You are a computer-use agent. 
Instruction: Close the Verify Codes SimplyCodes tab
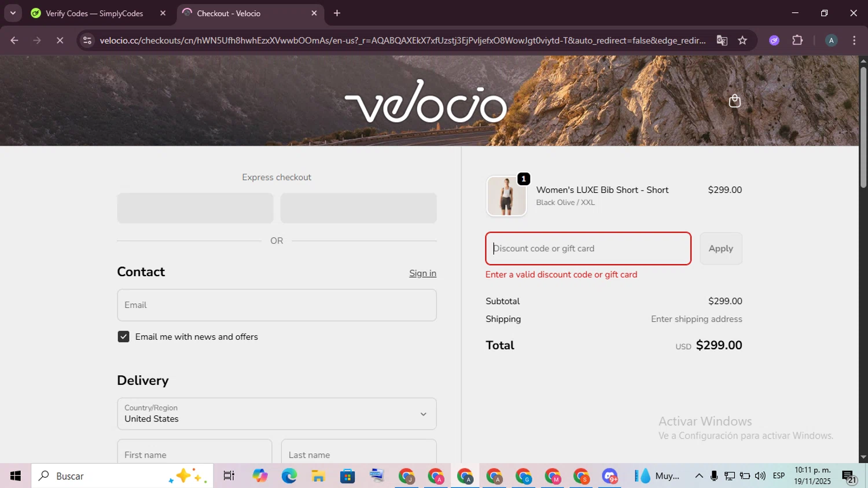[163, 13]
